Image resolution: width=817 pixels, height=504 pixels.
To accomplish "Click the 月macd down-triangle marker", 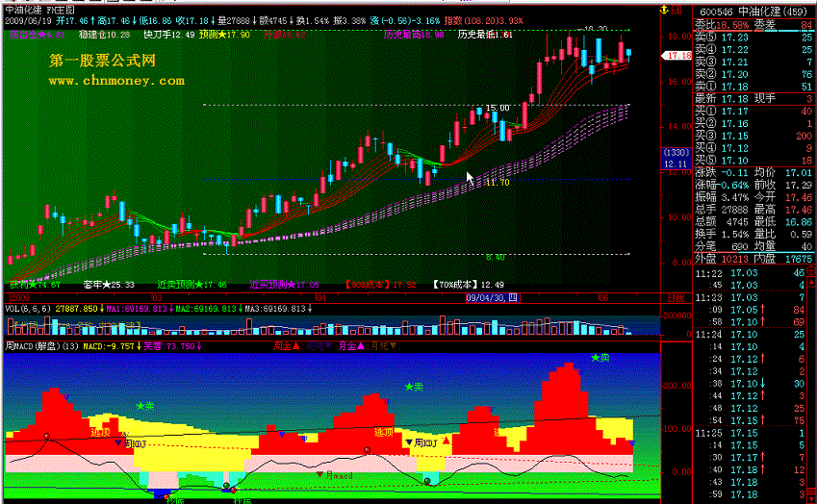I will pyautogui.click(x=335, y=475).
